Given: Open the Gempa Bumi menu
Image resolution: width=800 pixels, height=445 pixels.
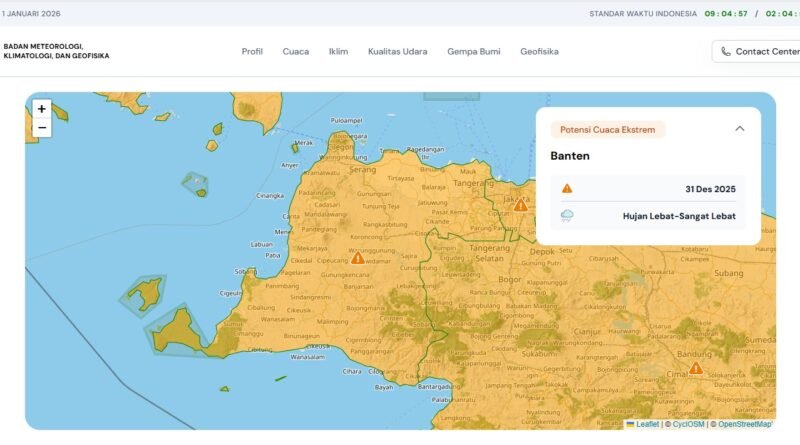Looking at the screenshot, I should tap(473, 52).
